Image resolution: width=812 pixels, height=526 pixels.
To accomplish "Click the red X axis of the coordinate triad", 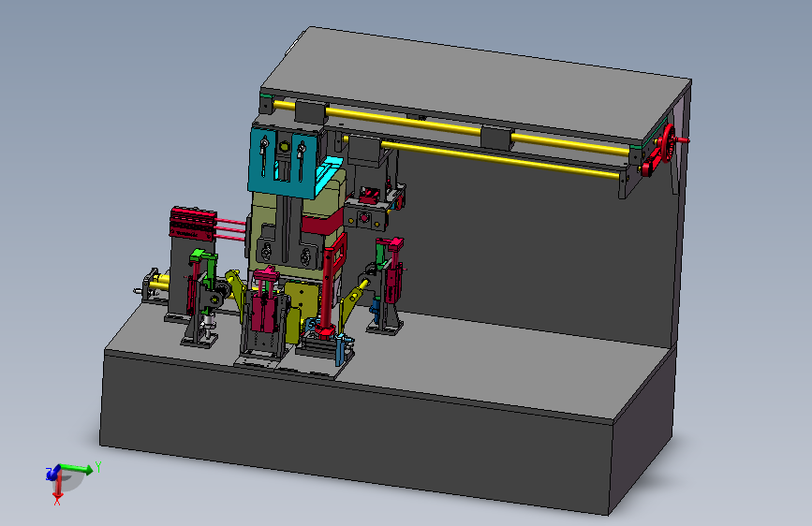I will (58, 485).
